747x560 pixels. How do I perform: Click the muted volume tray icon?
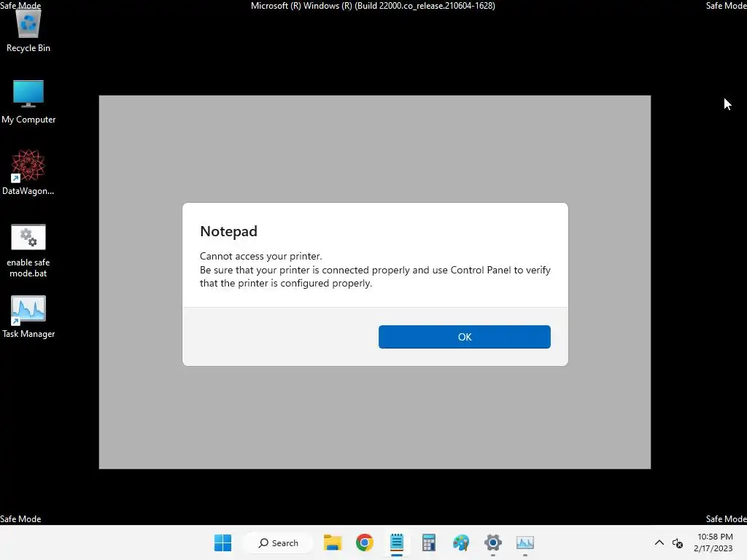(678, 542)
